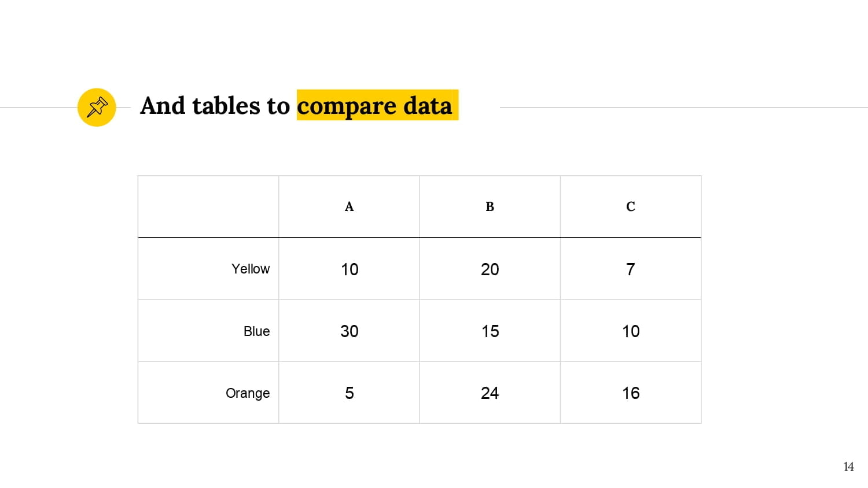868x488 pixels.
Task: Click the slide number 14
Action: coord(848,467)
